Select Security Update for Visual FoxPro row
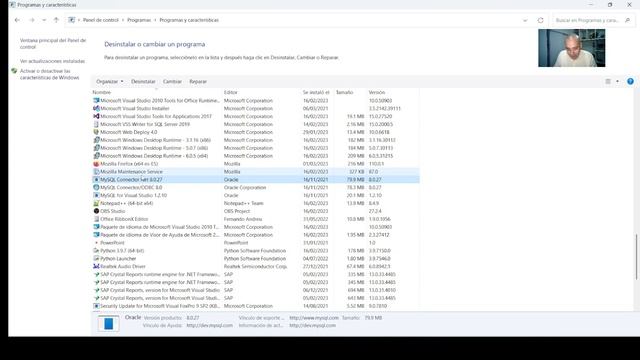This screenshot has width=640, height=360. click(x=256, y=306)
